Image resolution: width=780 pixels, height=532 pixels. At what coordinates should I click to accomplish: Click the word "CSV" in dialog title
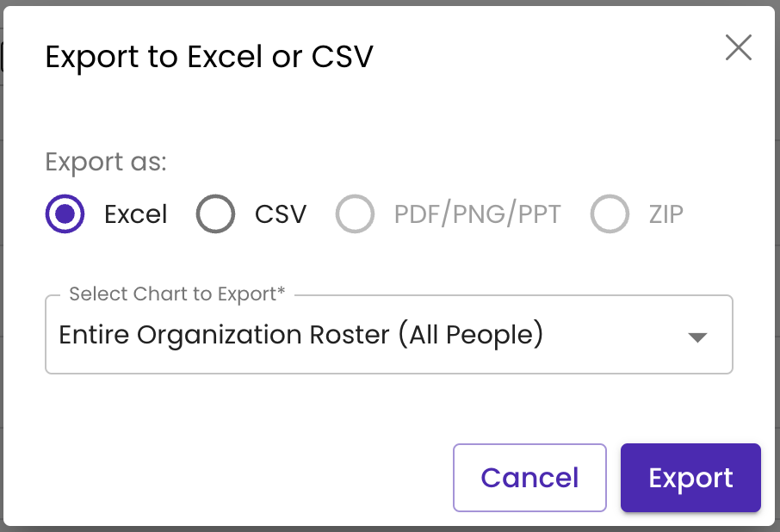point(343,58)
